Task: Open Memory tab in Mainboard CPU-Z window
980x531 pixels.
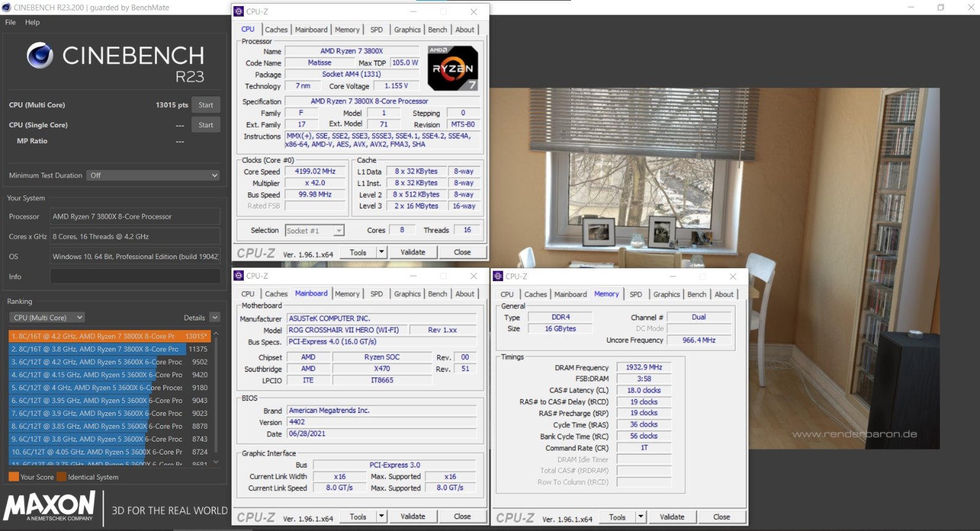Action: [x=347, y=294]
